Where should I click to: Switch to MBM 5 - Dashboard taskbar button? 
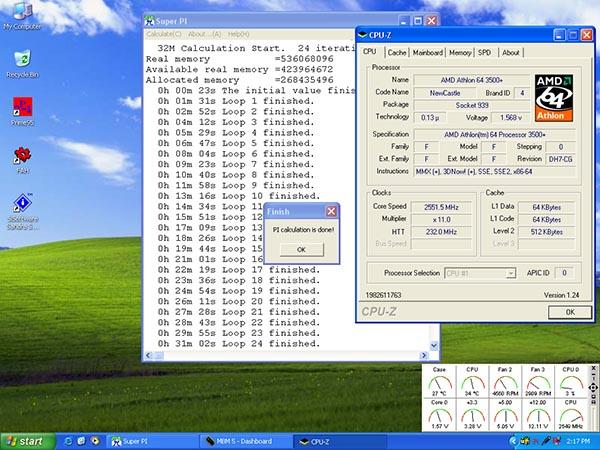(245, 442)
